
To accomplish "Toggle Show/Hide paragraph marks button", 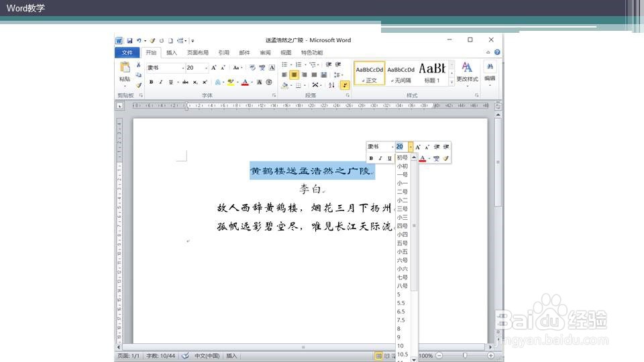I will tap(345, 85).
